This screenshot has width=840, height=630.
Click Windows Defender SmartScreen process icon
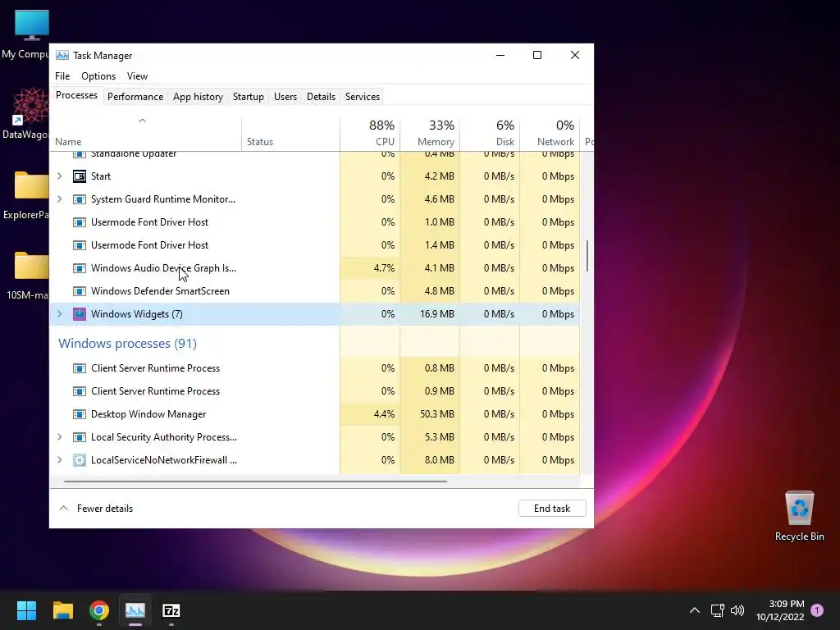[x=80, y=291]
